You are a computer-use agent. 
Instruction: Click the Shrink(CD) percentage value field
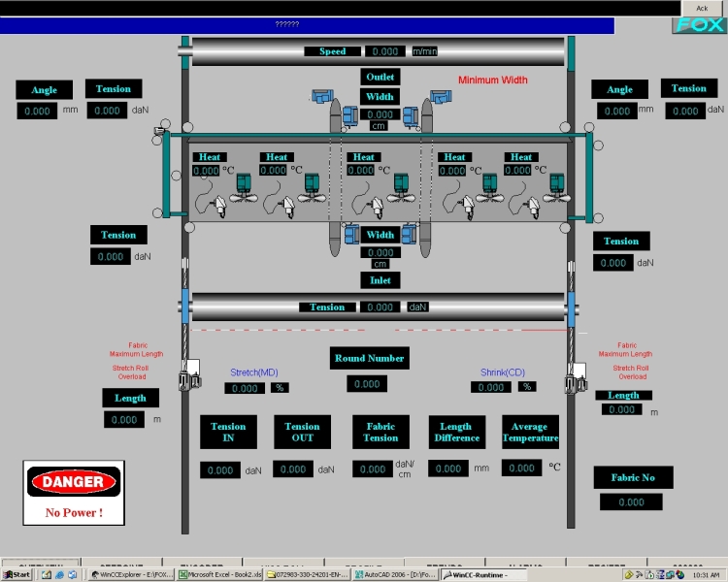[x=491, y=387]
